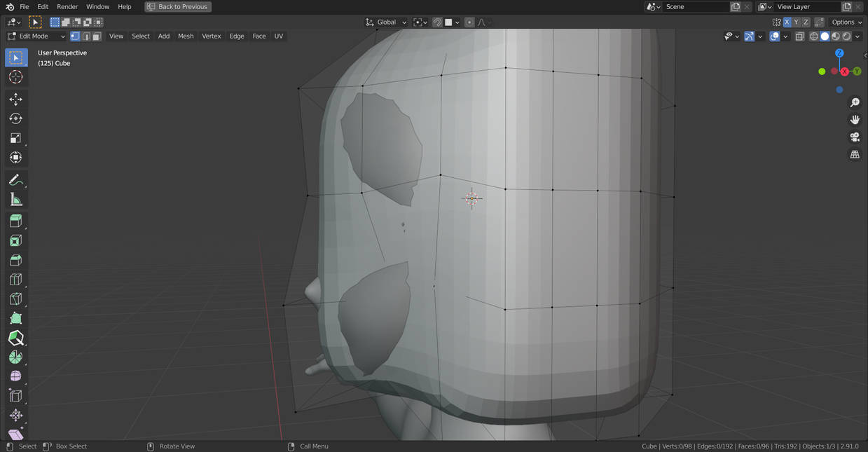Click the zoom magnifier viewport icon
This screenshot has height=452, width=868.
click(855, 103)
